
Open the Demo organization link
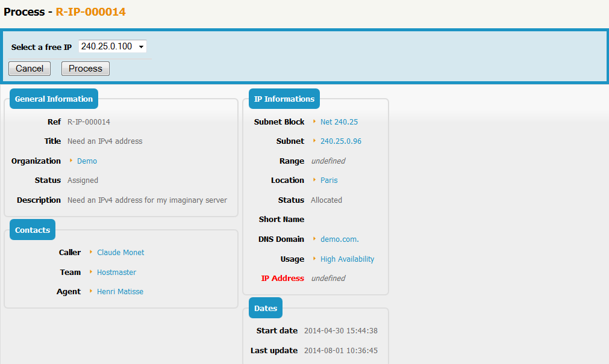87,161
